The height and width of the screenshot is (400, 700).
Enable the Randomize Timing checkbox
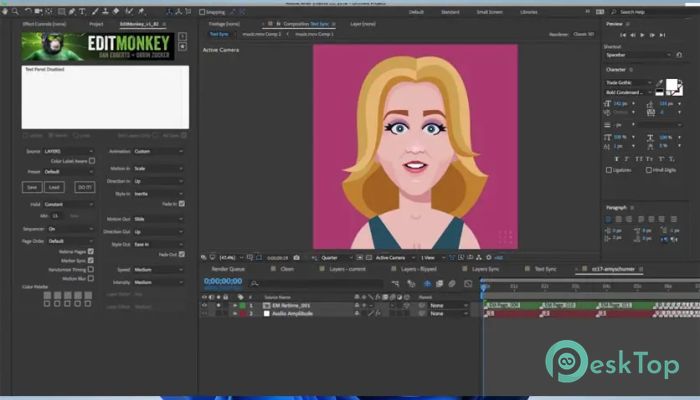tap(91, 269)
